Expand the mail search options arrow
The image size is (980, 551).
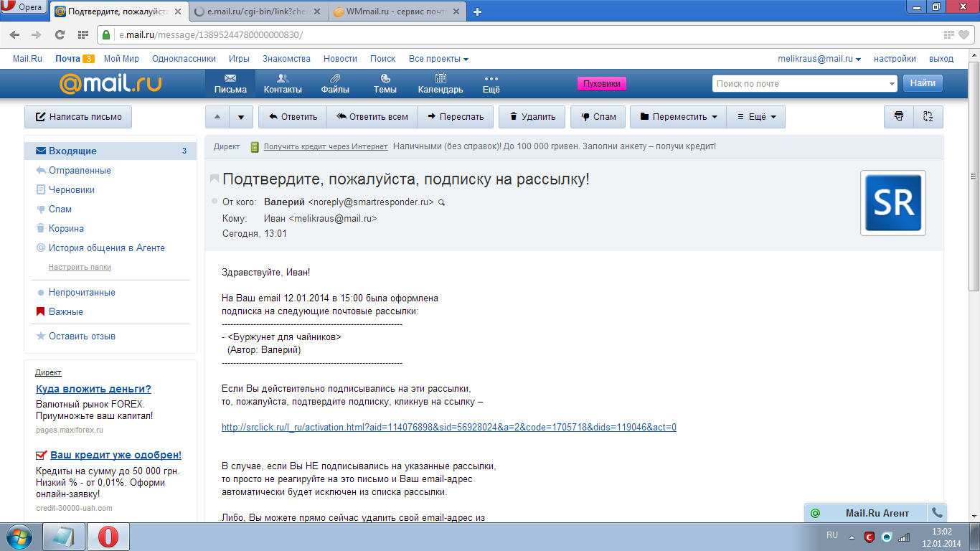892,84
